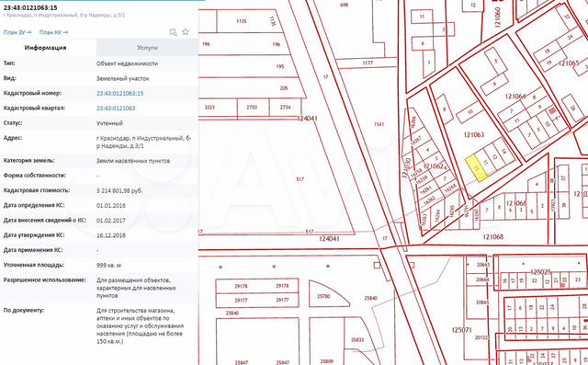Select parcel 1177 on the map

[x=367, y=63]
